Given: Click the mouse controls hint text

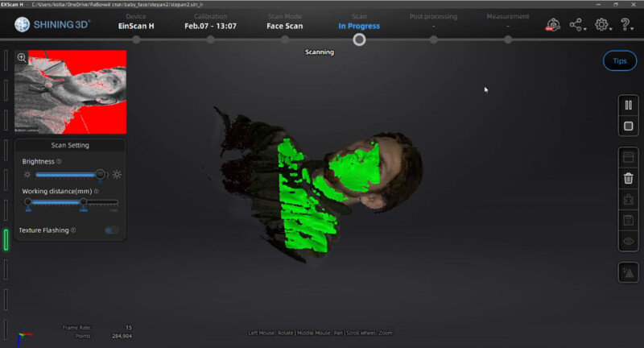Looking at the screenshot, I should click(x=320, y=333).
